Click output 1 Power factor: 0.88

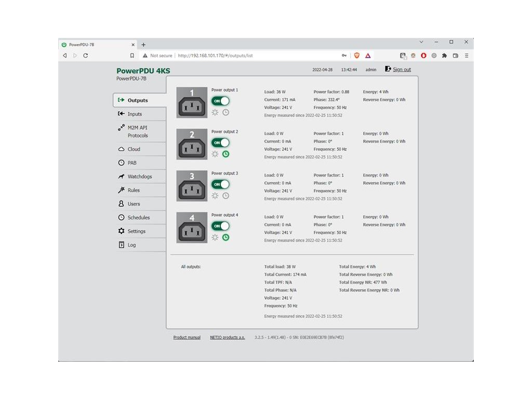coord(331,92)
